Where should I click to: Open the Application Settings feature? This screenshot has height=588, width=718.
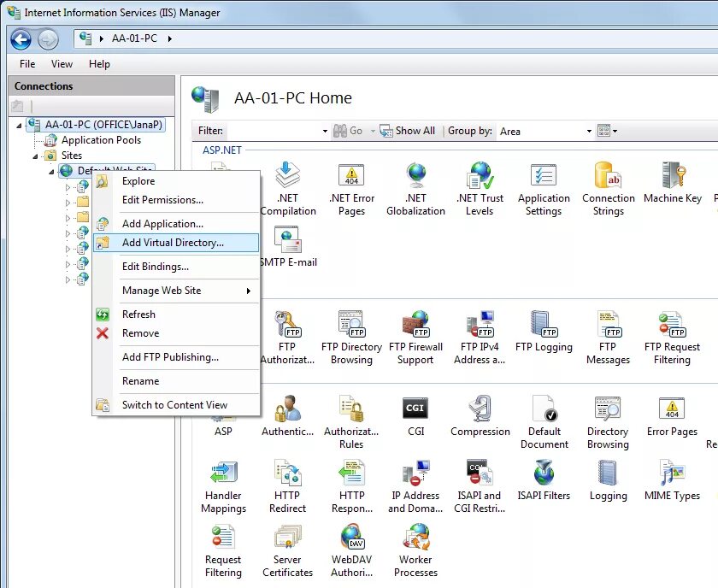544,189
